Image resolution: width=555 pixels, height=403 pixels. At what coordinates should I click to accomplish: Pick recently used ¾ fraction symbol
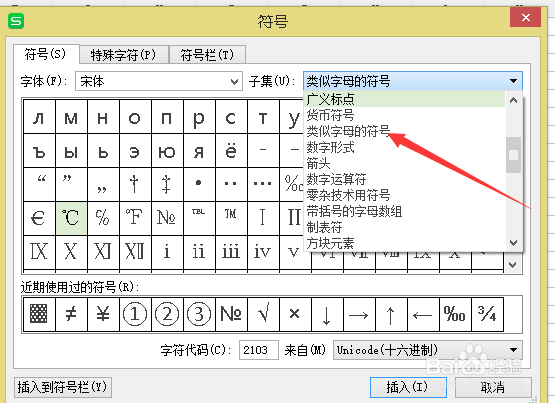click(487, 314)
